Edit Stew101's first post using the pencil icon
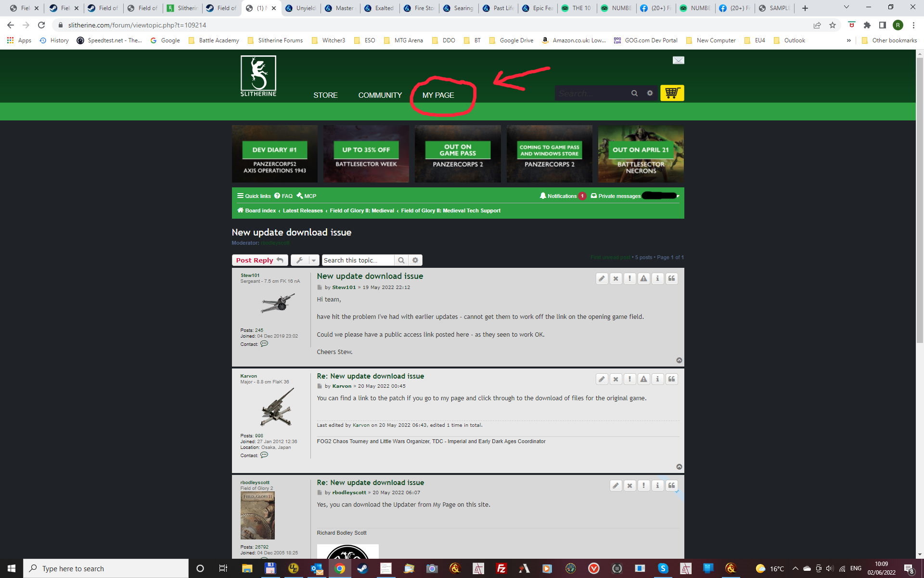Image resolution: width=924 pixels, height=578 pixels. [602, 278]
